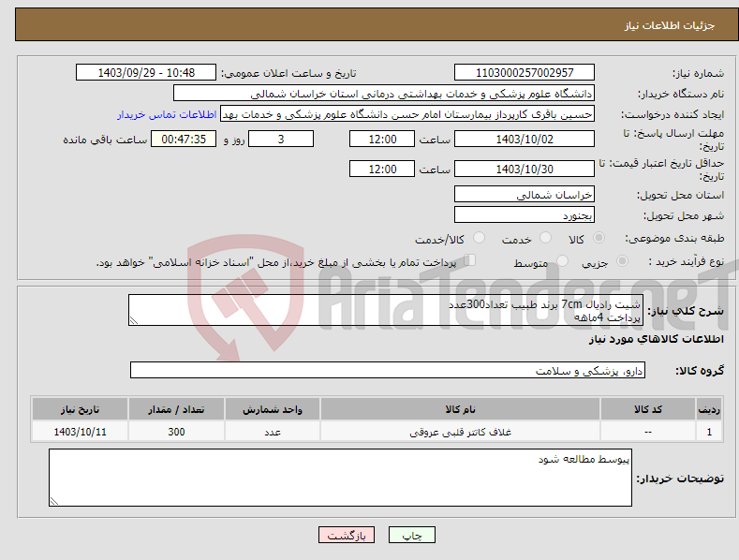Select the خدمت radio button
Screen dimensions: 739x560
545,238
